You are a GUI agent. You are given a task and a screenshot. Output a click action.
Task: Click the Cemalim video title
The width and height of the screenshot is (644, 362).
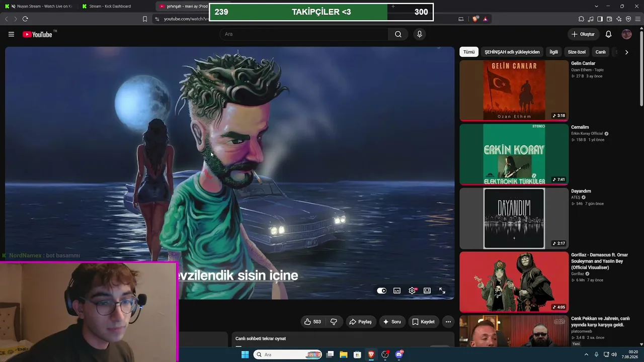click(x=580, y=127)
